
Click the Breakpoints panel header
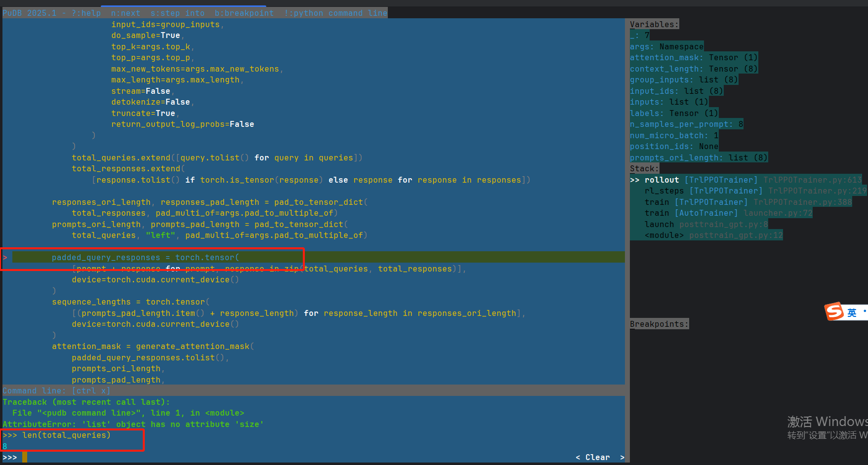click(x=659, y=324)
